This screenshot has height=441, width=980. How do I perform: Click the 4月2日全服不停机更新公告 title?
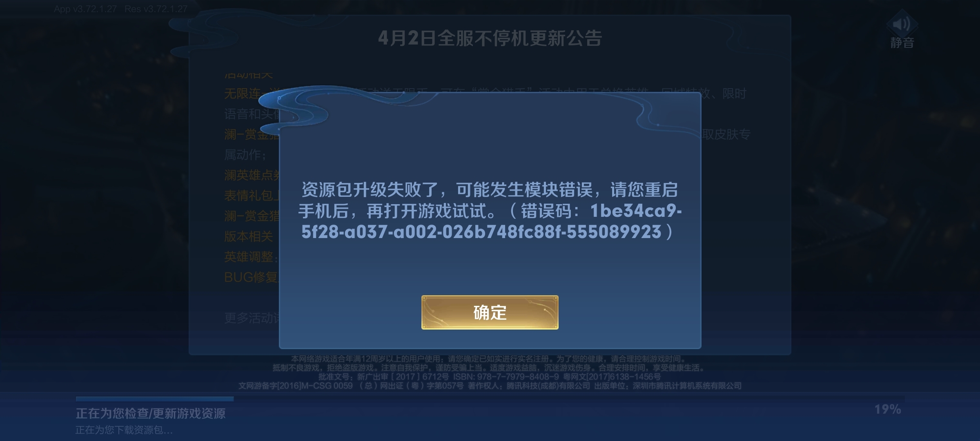pyautogui.click(x=490, y=38)
